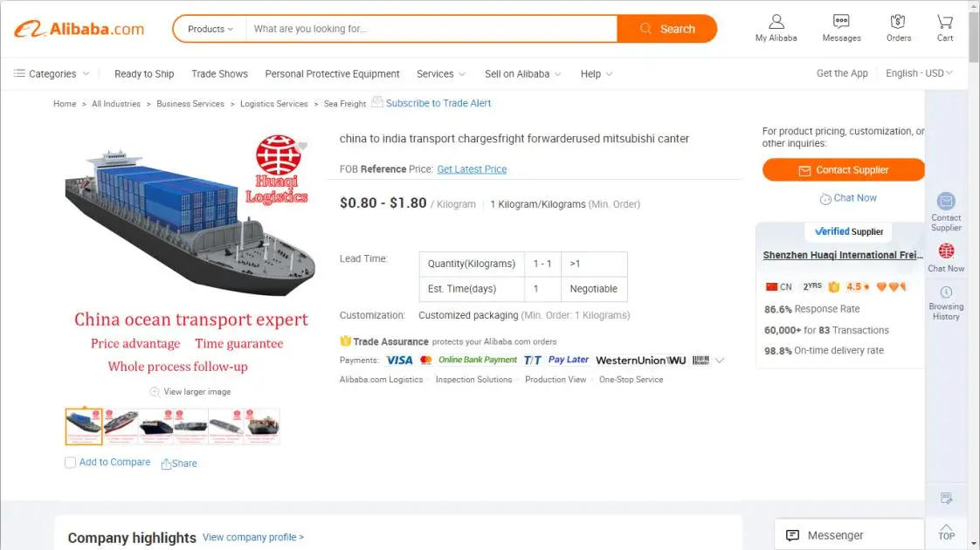Click the Share icon below product images
Viewport: 980px width, 550px height.
click(x=166, y=464)
